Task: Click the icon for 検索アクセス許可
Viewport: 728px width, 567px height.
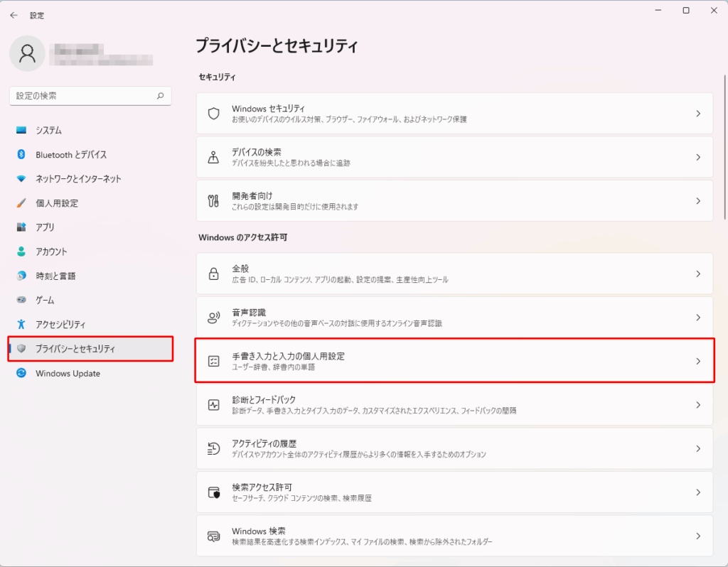Action: coord(213,492)
